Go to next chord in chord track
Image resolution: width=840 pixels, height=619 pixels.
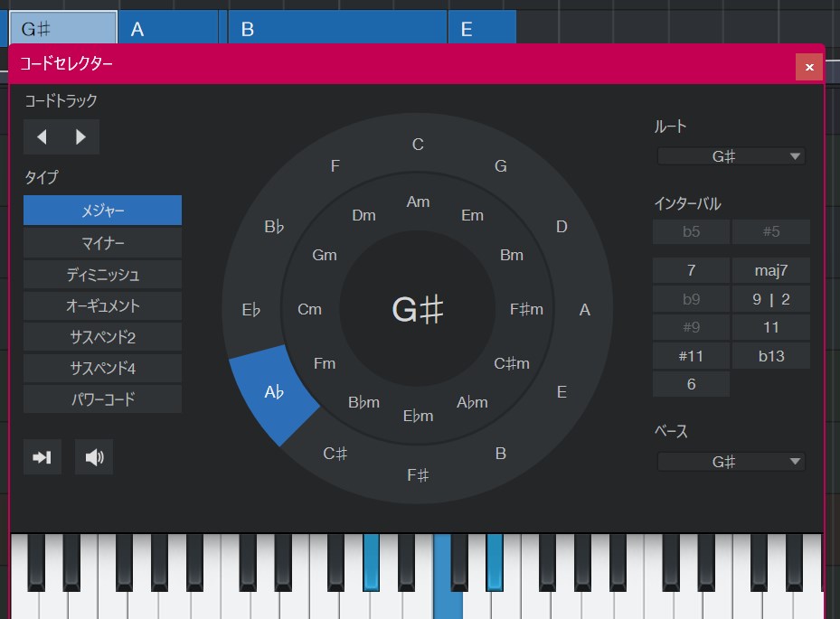pos(80,137)
